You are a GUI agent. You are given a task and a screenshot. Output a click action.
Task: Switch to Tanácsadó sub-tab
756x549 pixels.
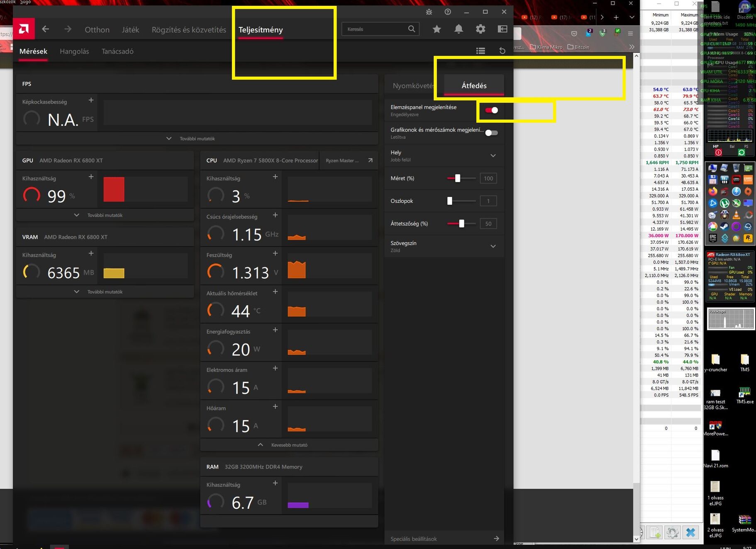click(117, 51)
